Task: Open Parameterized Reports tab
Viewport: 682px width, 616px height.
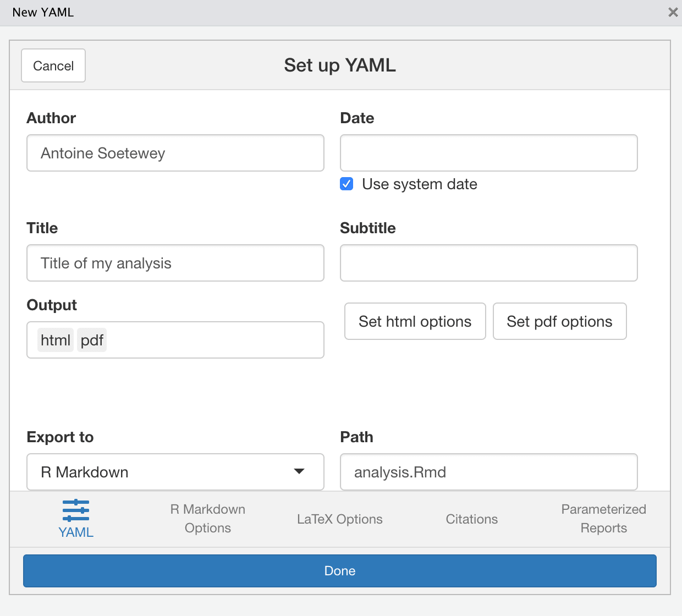Action: pos(604,519)
